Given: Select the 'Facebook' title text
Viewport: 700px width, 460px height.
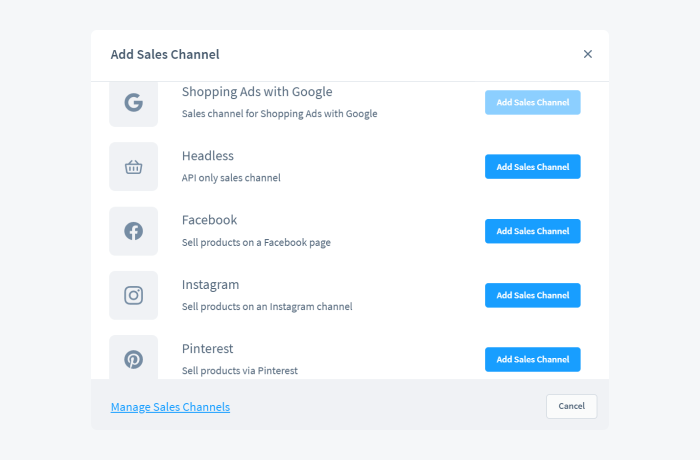Looking at the screenshot, I should tap(209, 220).
